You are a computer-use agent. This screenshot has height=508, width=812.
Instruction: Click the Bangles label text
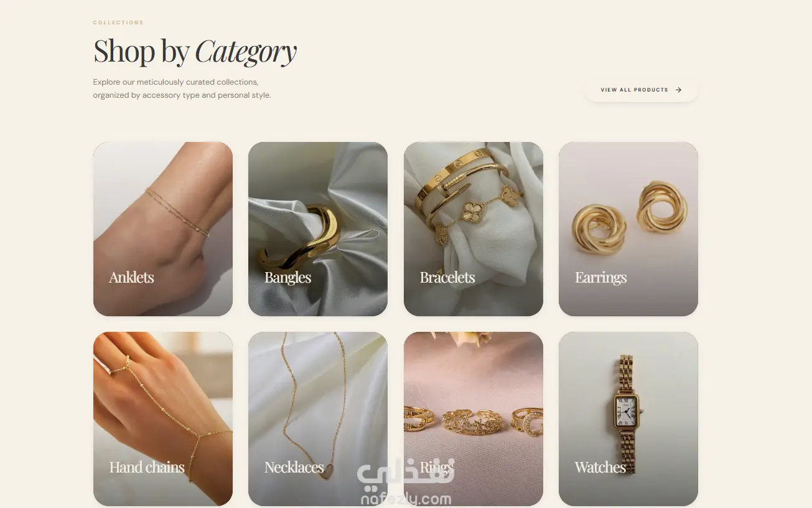click(x=287, y=278)
